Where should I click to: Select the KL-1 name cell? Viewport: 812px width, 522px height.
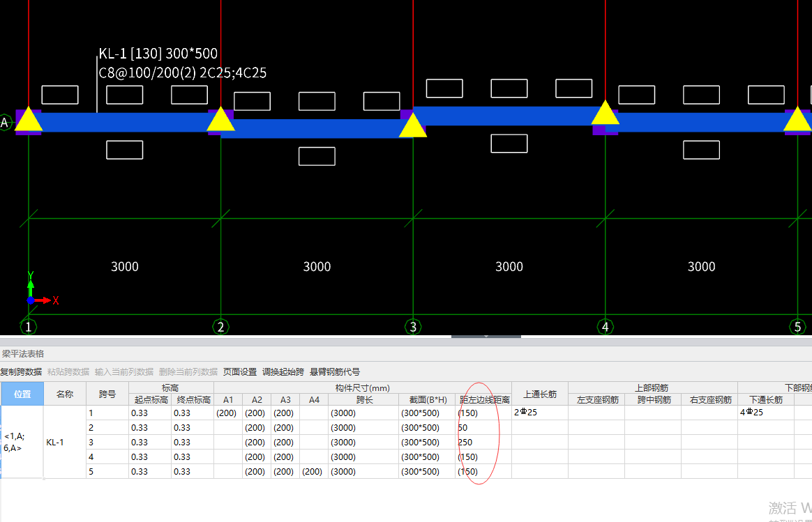point(65,443)
